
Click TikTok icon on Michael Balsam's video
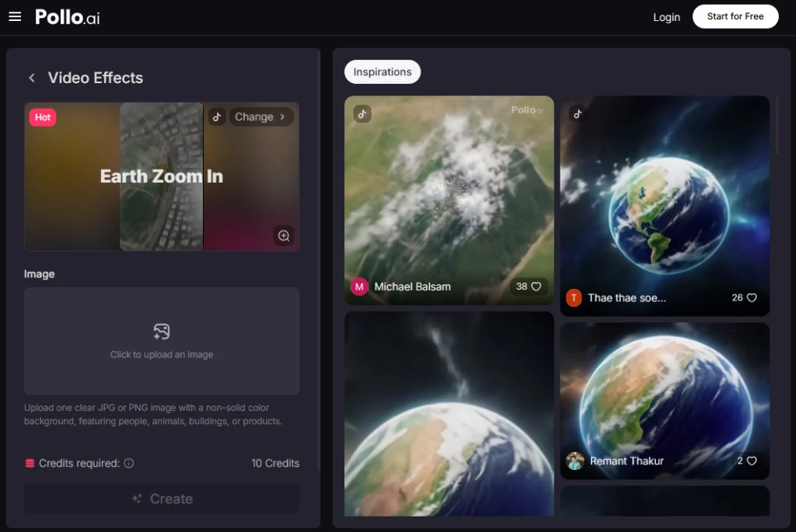(x=362, y=113)
